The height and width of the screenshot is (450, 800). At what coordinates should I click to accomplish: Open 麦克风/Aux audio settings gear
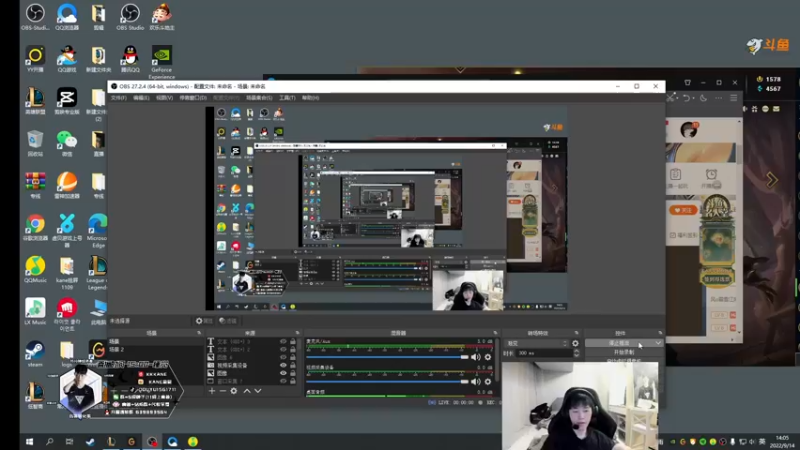488,357
